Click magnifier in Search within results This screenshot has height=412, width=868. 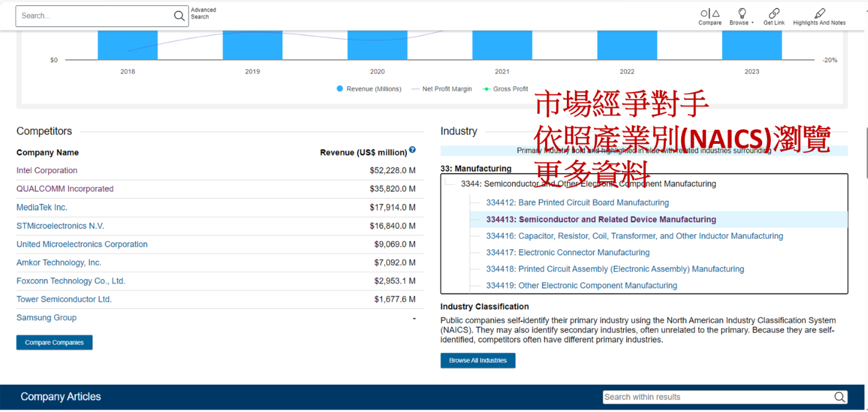point(839,397)
